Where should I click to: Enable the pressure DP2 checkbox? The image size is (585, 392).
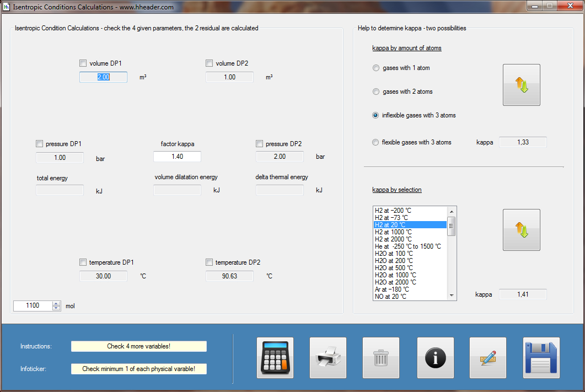point(259,143)
